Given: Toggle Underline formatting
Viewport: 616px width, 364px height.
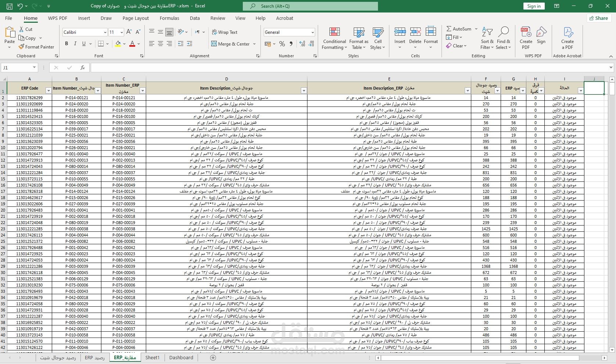Looking at the screenshot, I should [x=84, y=44].
